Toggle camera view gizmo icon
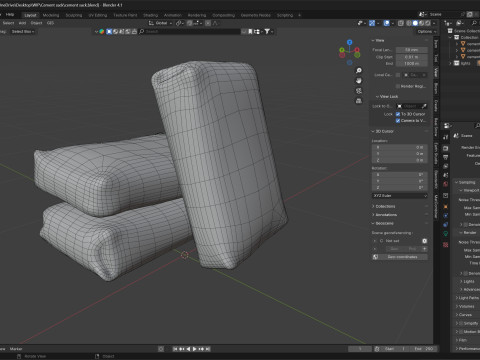 [359, 90]
